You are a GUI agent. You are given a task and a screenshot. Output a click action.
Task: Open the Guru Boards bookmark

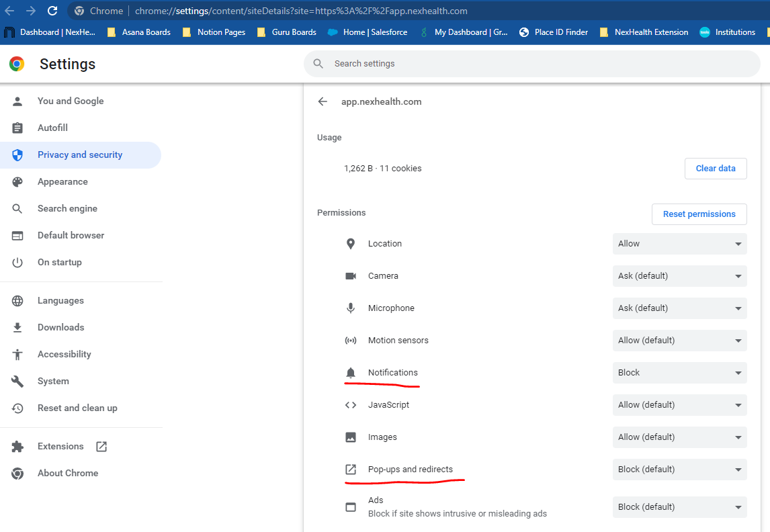click(287, 32)
